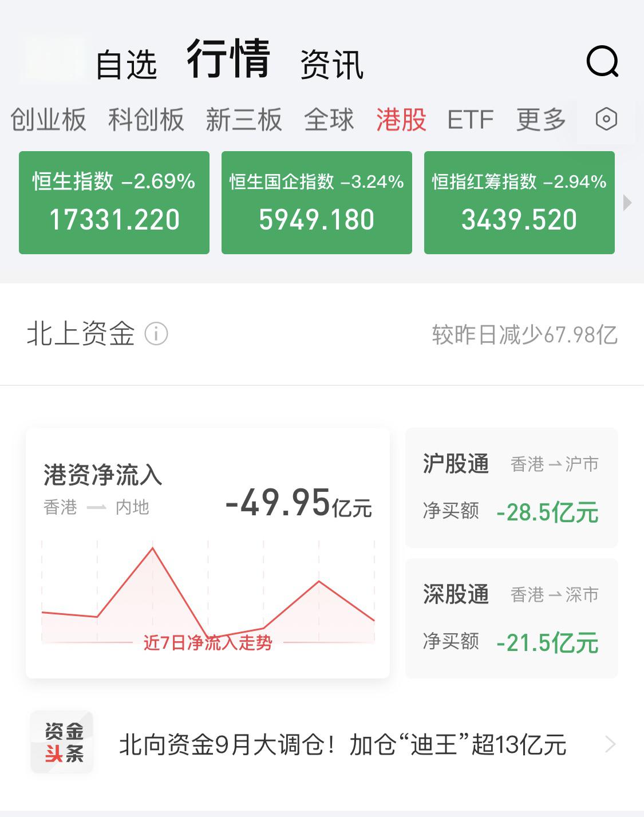The height and width of the screenshot is (817, 644).
Task: Open the 港资净流入 trend chart panel
Action: (x=207, y=551)
